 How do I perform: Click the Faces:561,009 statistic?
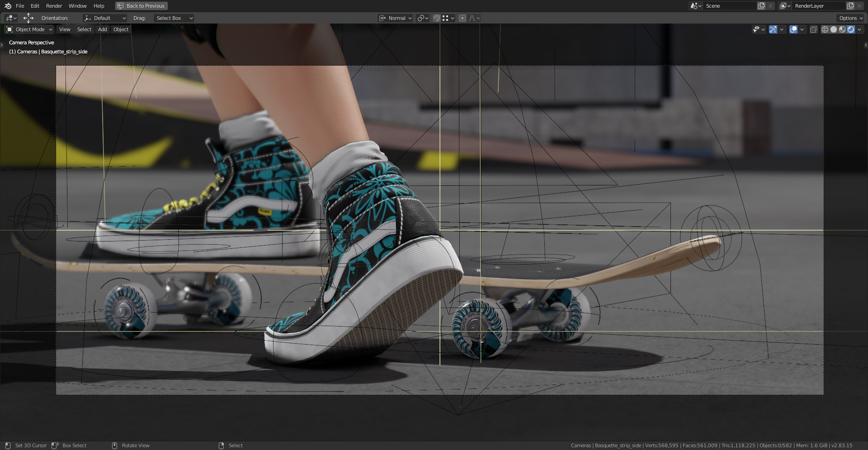(x=700, y=445)
